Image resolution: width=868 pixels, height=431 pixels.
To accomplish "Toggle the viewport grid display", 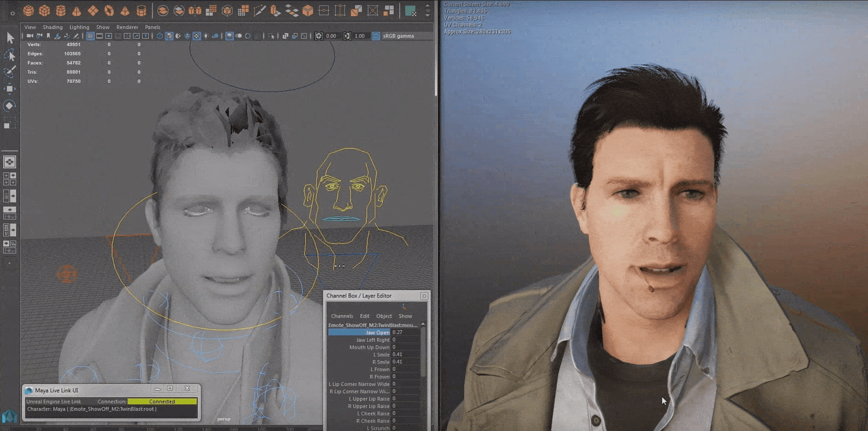I will coord(90,36).
